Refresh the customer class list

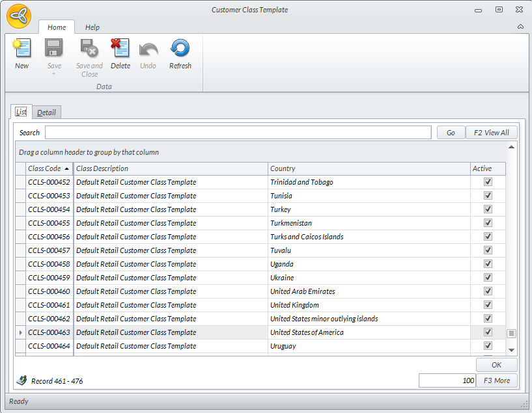click(x=180, y=49)
